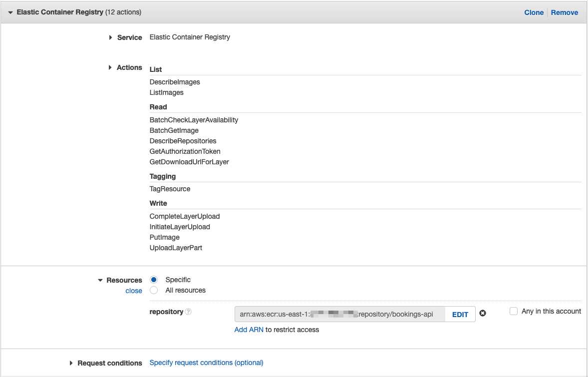Select the Specific resources radio button
Image resolution: width=588 pixels, height=377 pixels.
click(154, 280)
